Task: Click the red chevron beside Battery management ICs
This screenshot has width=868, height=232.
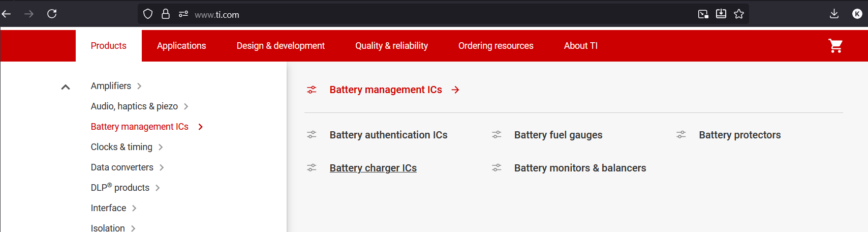Action: point(201,127)
